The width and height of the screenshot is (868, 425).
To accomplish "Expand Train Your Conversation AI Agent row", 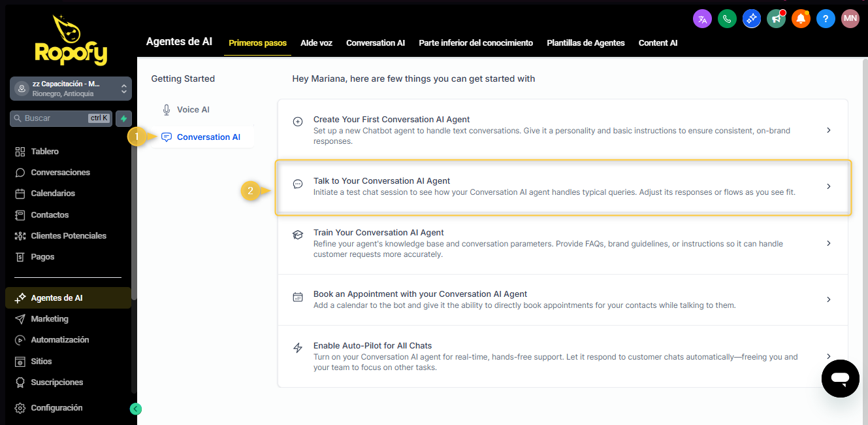I will tap(828, 243).
